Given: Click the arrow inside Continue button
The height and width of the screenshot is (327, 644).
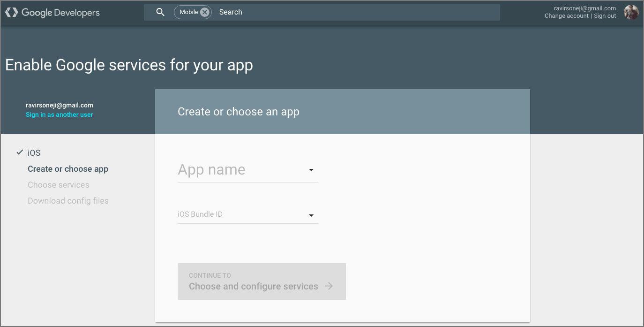Looking at the screenshot, I should click(x=329, y=286).
